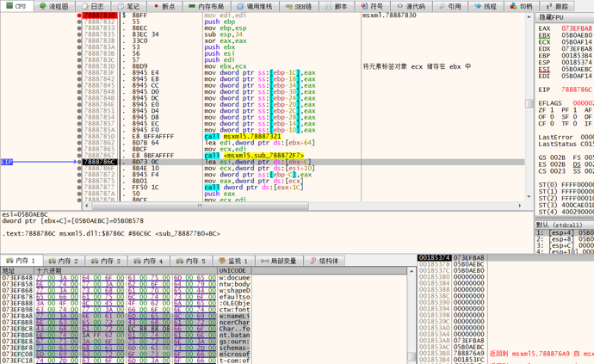Click the disassembly horizontal scrollbar thumb
Viewport: 594px width, 364px height.
[x=200, y=206]
